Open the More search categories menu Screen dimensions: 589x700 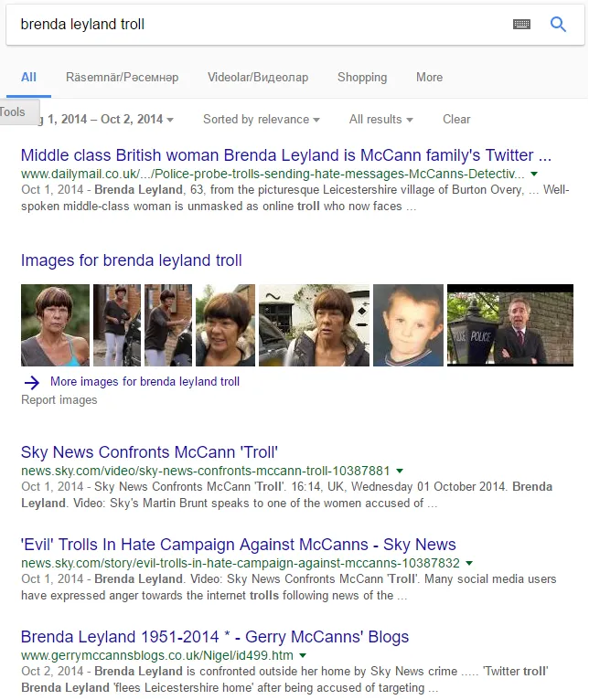pyautogui.click(x=430, y=78)
